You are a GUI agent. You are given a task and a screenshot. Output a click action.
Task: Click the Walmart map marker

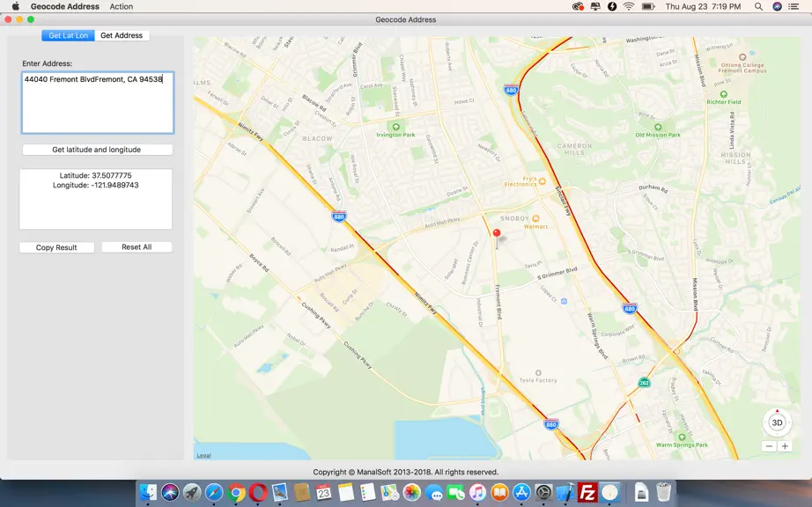(x=535, y=218)
